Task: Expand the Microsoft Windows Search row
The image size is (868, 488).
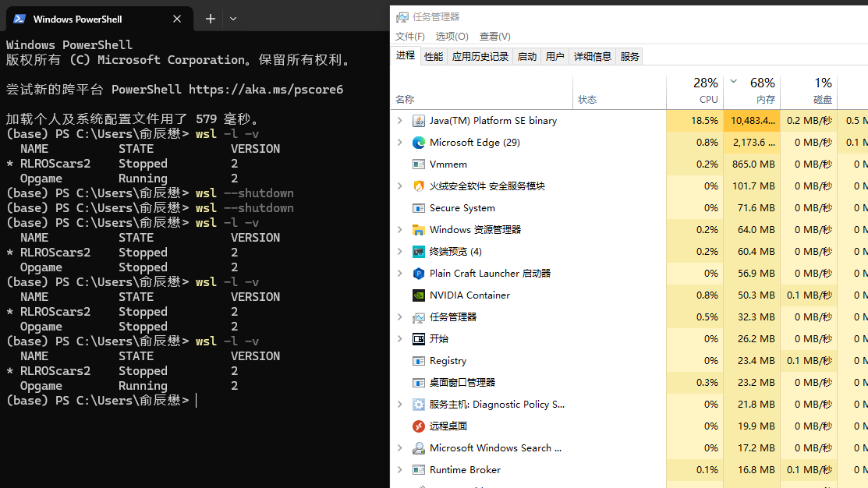Action: (399, 447)
